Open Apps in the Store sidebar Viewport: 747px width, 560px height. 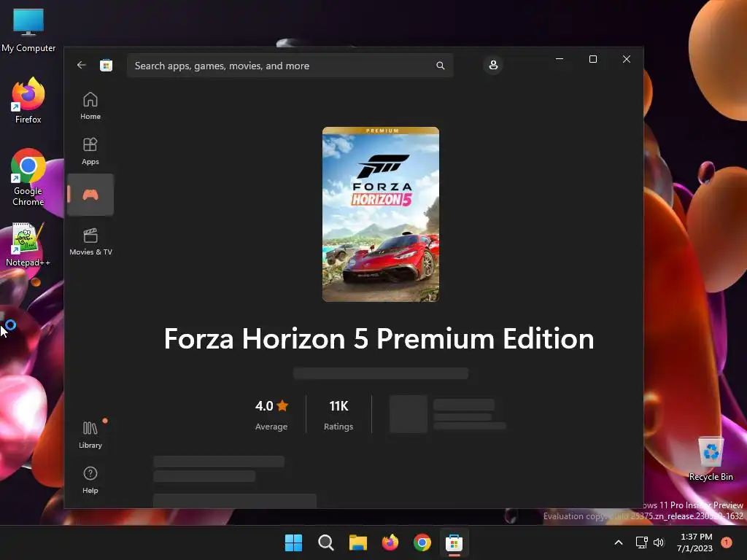coord(90,151)
